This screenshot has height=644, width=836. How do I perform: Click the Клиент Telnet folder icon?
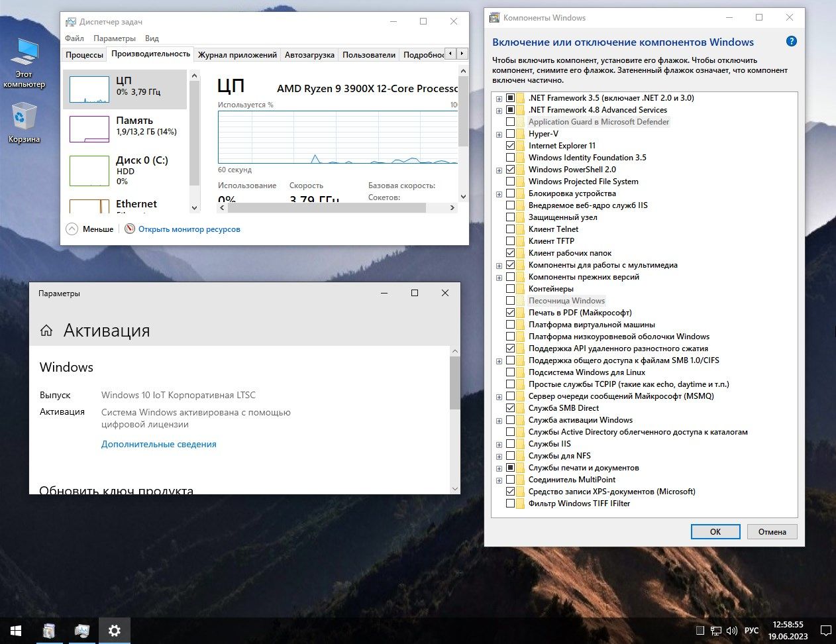coord(521,229)
